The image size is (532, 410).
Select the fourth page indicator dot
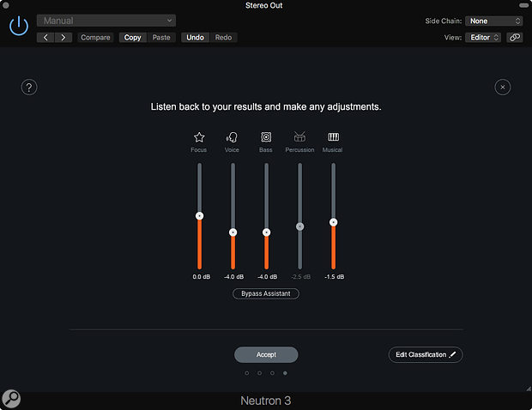click(285, 373)
